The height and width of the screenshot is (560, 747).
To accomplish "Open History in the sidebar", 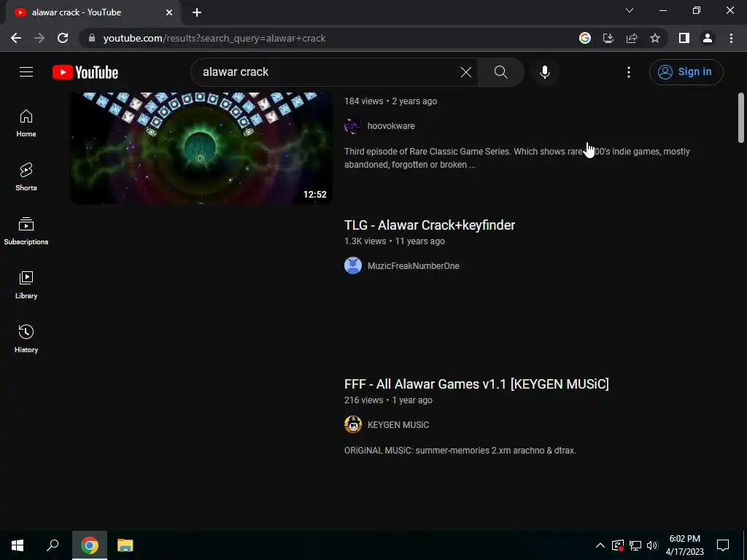I will click(x=26, y=338).
